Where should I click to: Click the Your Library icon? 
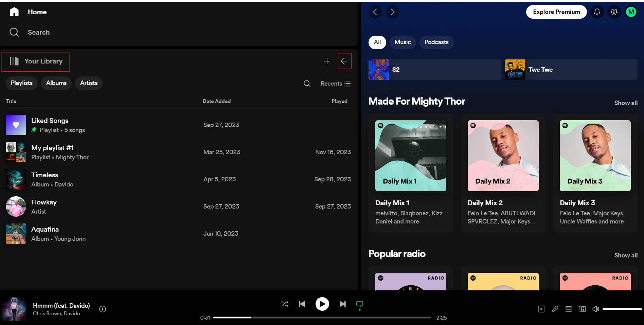(14, 61)
